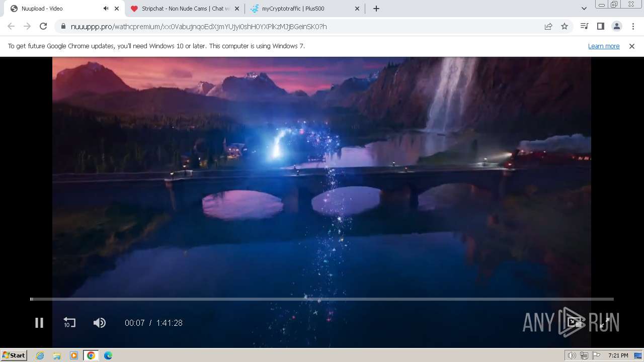
Task: Go back to previous page
Action: [x=11, y=26]
